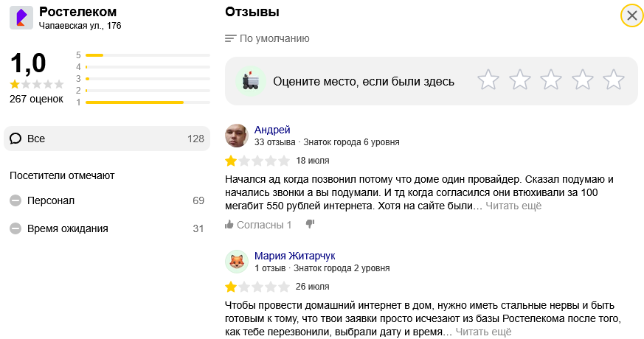Click the '18 июля' review date

(x=313, y=161)
